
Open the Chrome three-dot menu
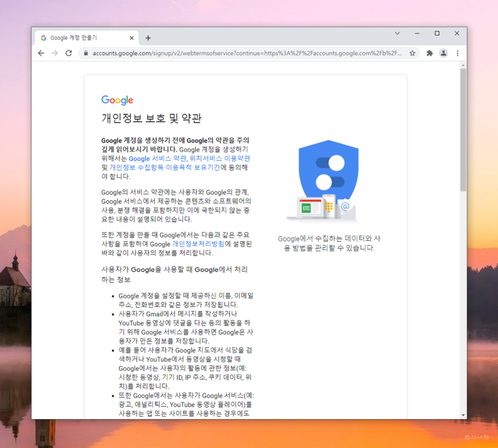(458, 53)
